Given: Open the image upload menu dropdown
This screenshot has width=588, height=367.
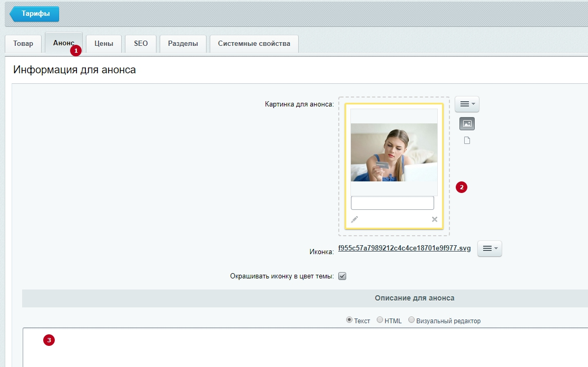Looking at the screenshot, I should click(x=467, y=104).
